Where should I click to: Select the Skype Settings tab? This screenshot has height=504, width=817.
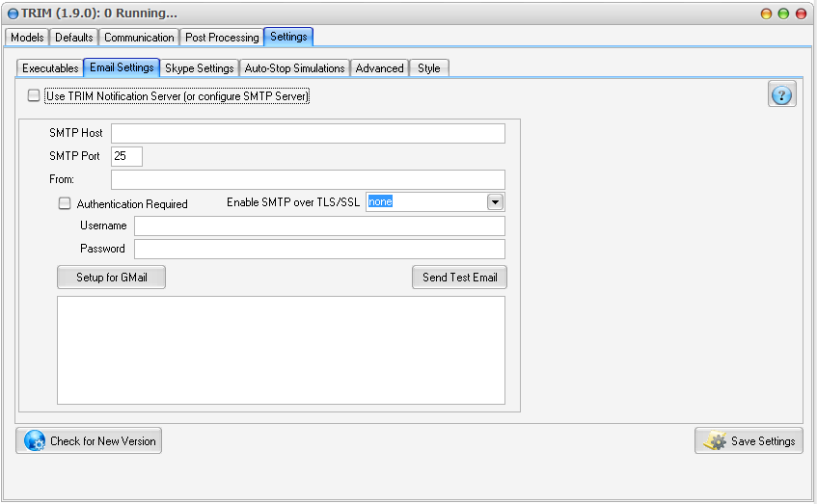[200, 68]
